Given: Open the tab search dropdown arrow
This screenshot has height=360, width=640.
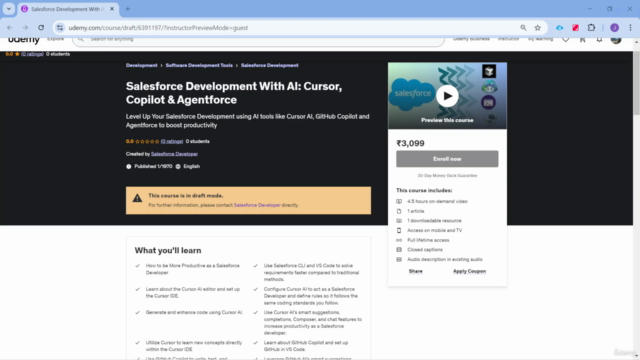Looking at the screenshot, I should (x=9, y=9).
